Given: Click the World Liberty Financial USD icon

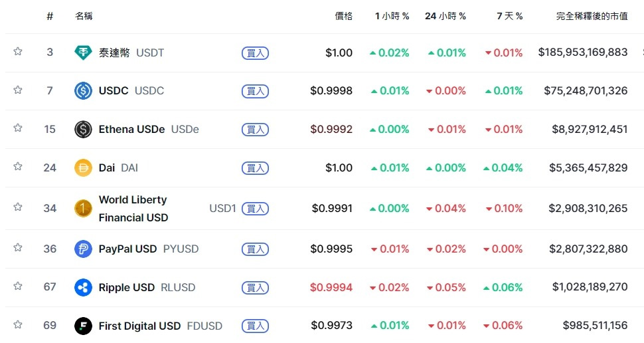Looking at the screenshot, I should coord(83,209).
